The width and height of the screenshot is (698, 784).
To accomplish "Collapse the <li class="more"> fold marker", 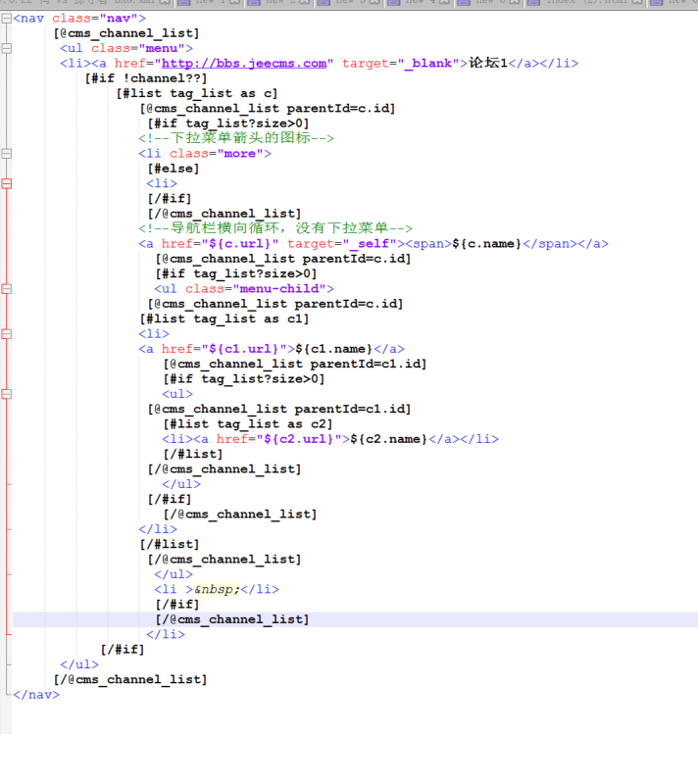I will point(6,154).
